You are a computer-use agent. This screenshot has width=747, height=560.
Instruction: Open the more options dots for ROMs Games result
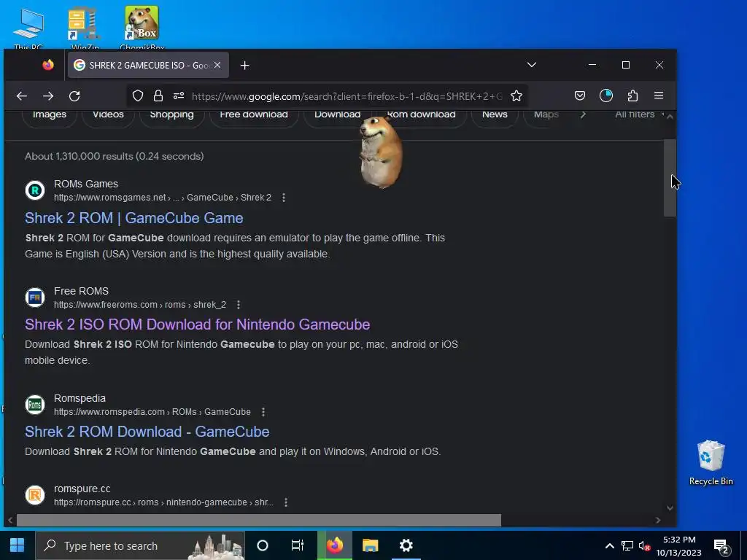pyautogui.click(x=284, y=198)
